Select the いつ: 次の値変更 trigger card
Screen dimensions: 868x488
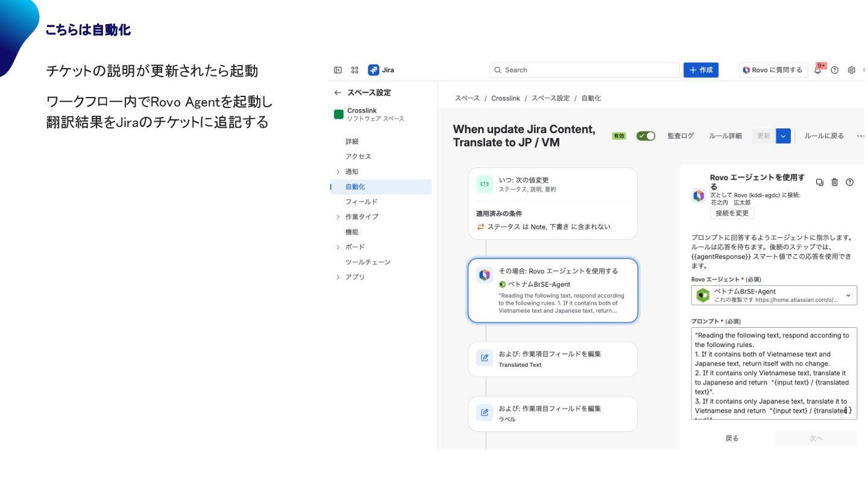(x=553, y=204)
